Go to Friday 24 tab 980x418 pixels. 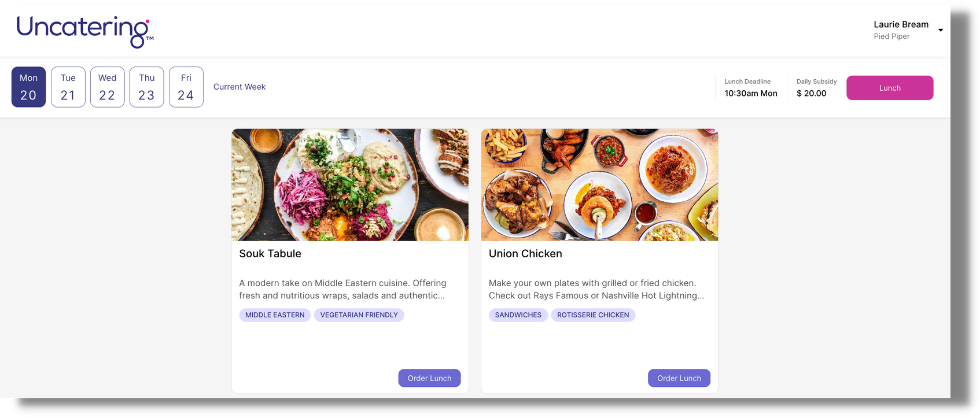[186, 87]
